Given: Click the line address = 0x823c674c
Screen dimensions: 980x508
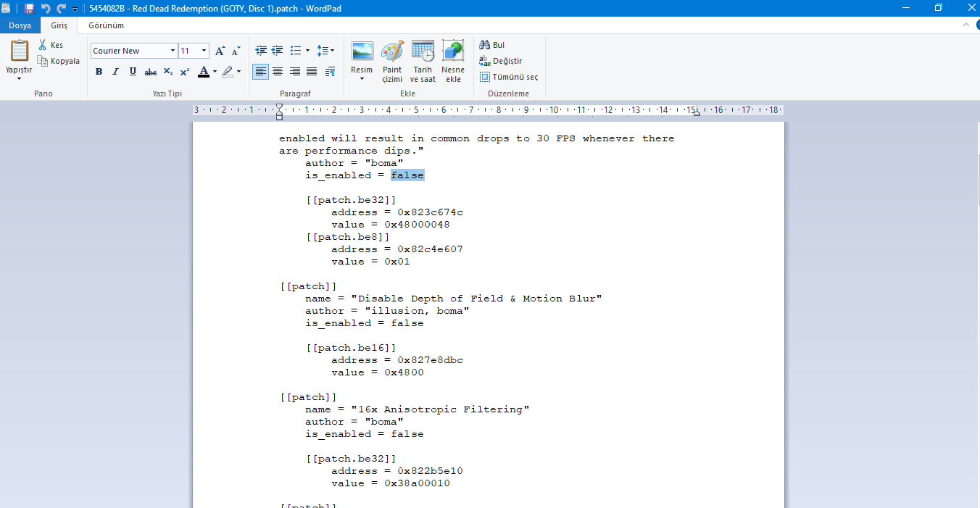Looking at the screenshot, I should pyautogui.click(x=397, y=212).
